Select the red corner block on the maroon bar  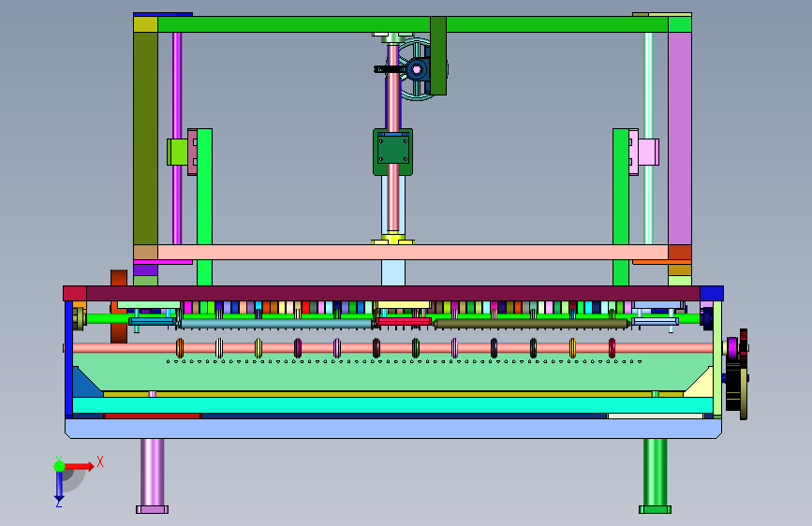pyautogui.click(x=75, y=293)
